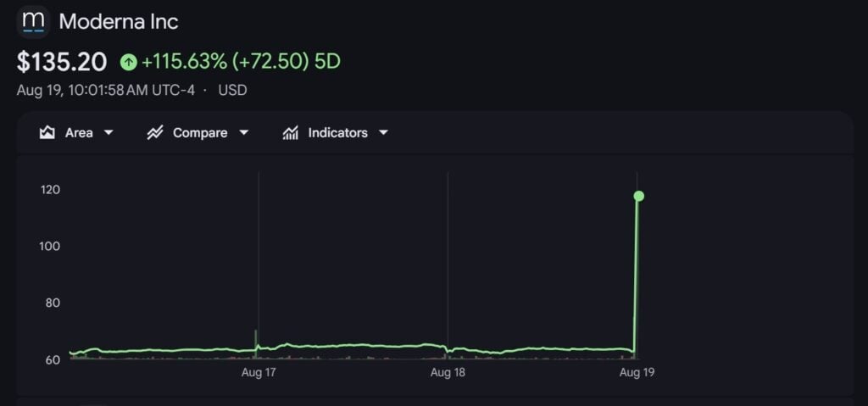The width and height of the screenshot is (868, 406).
Task: Click the +115.63% percentage change
Action: (184, 62)
